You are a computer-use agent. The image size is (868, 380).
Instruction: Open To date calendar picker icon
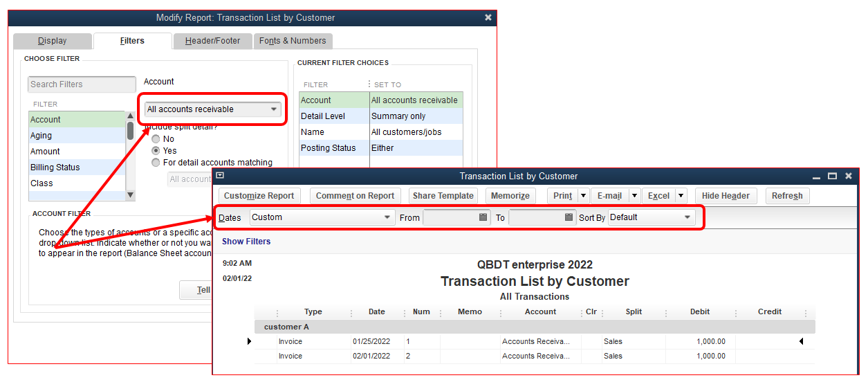569,217
